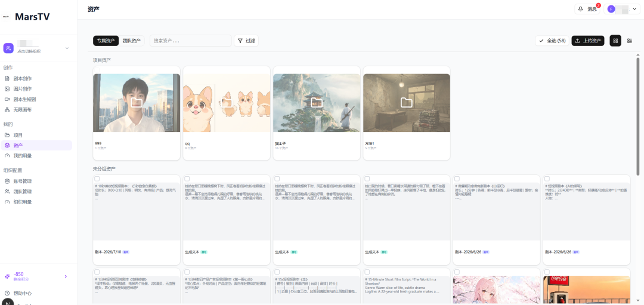644x305 pixels.
Task: Click the 上传资产 button
Action: (588, 41)
